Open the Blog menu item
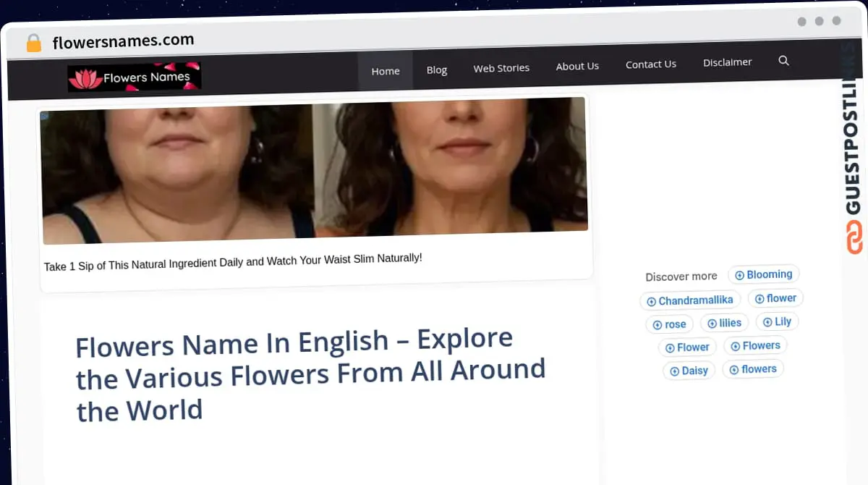The width and height of the screenshot is (868, 485). (x=437, y=69)
